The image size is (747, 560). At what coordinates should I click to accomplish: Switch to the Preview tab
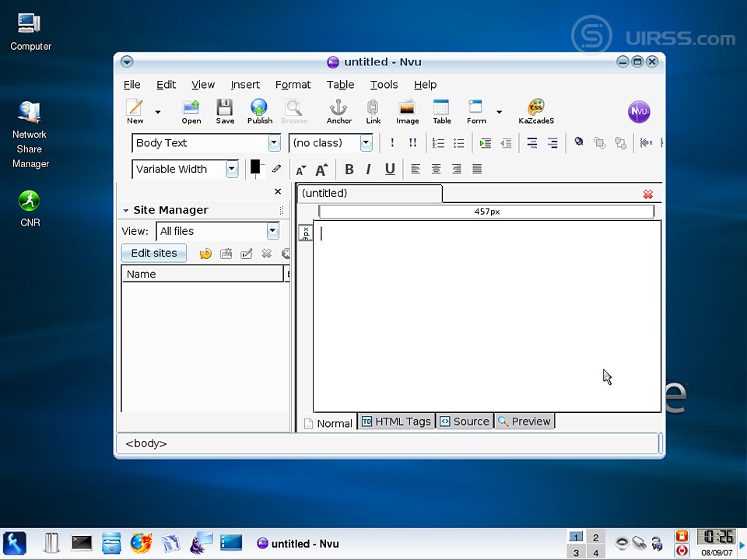(524, 422)
